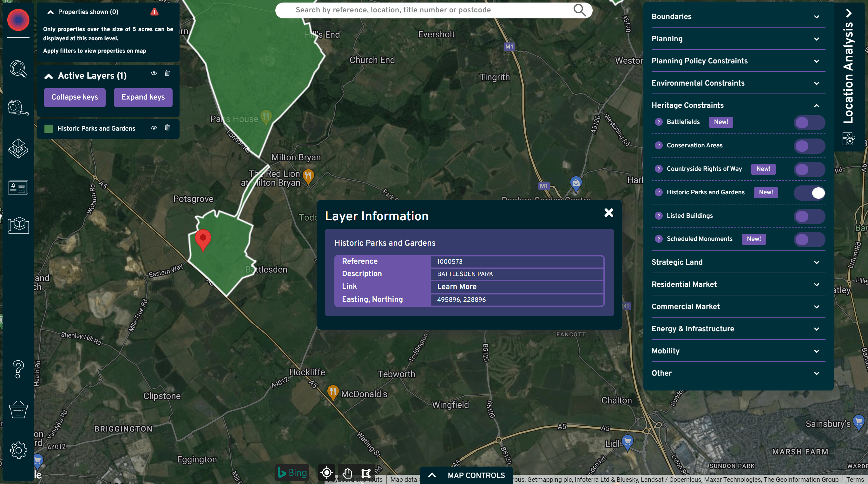Image resolution: width=868 pixels, height=484 pixels.
Task: Open the property search magnifier tool
Action: (x=18, y=69)
